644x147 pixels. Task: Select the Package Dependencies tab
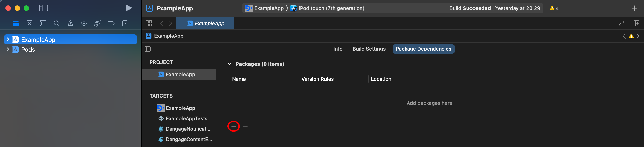pyautogui.click(x=423, y=49)
